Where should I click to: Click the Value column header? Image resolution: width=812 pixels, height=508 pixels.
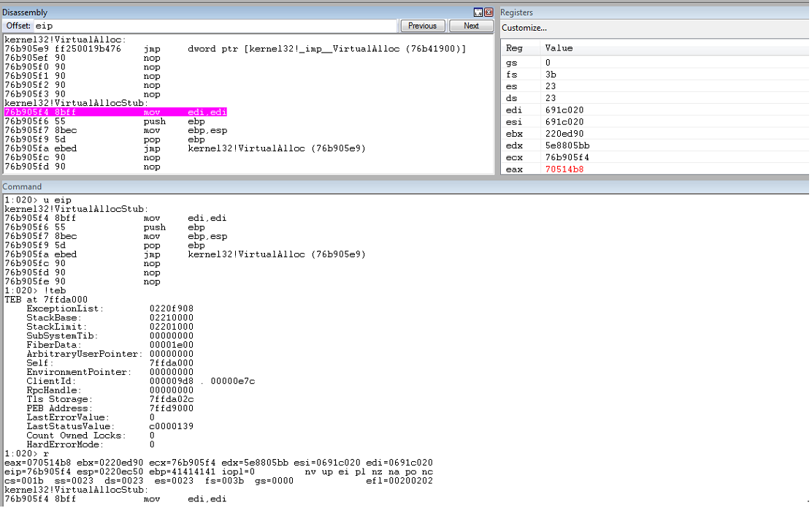tap(559, 48)
